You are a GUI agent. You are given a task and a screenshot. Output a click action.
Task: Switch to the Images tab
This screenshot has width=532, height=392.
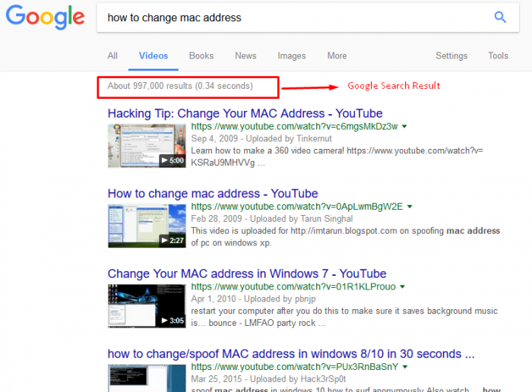292,55
